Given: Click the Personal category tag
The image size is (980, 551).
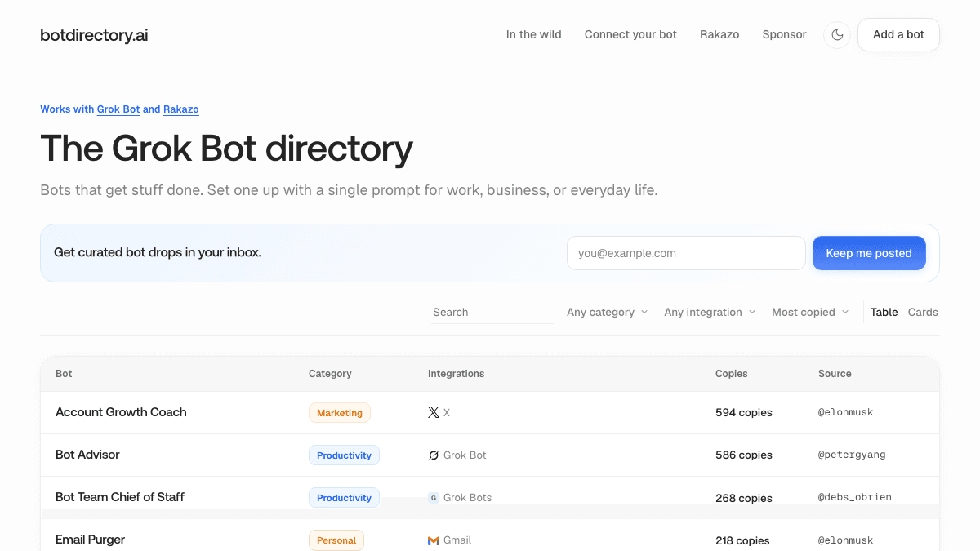Looking at the screenshot, I should 336,540.
